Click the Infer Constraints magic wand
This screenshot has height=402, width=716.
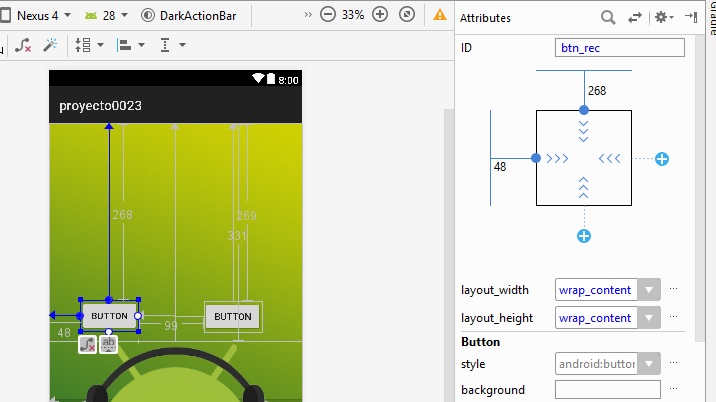pyautogui.click(x=50, y=45)
